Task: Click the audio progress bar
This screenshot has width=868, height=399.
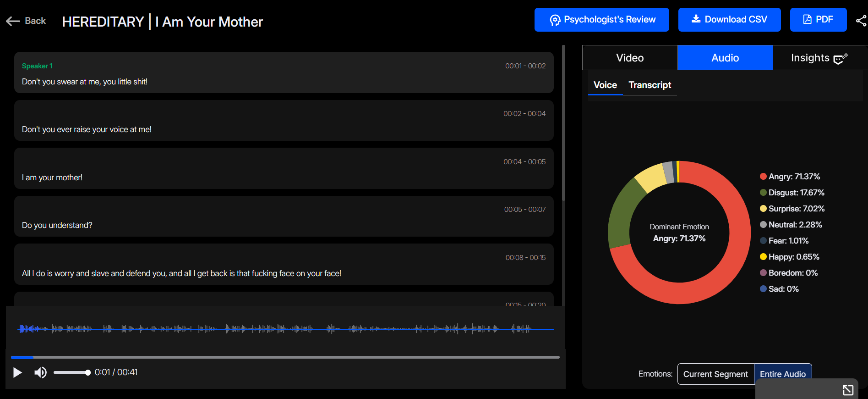Action: point(285,357)
